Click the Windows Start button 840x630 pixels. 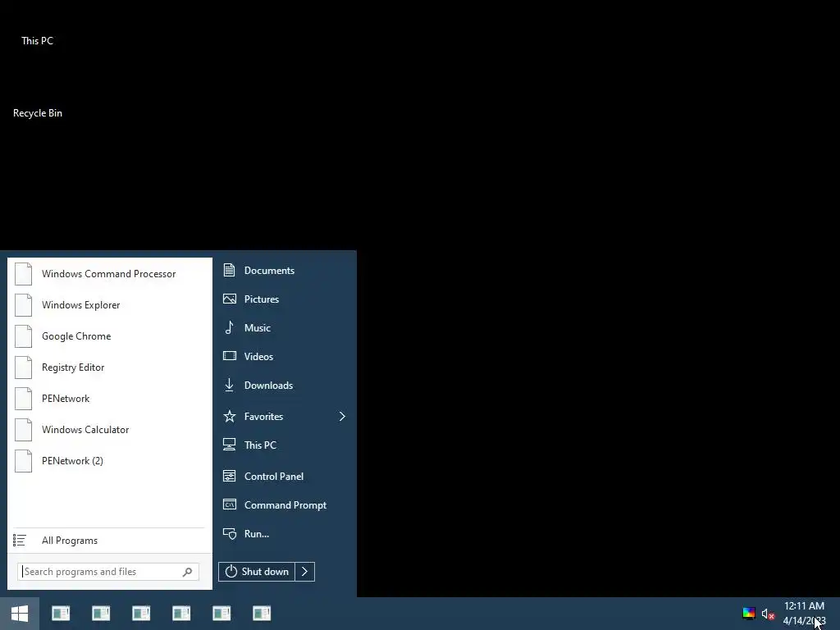[20, 614]
